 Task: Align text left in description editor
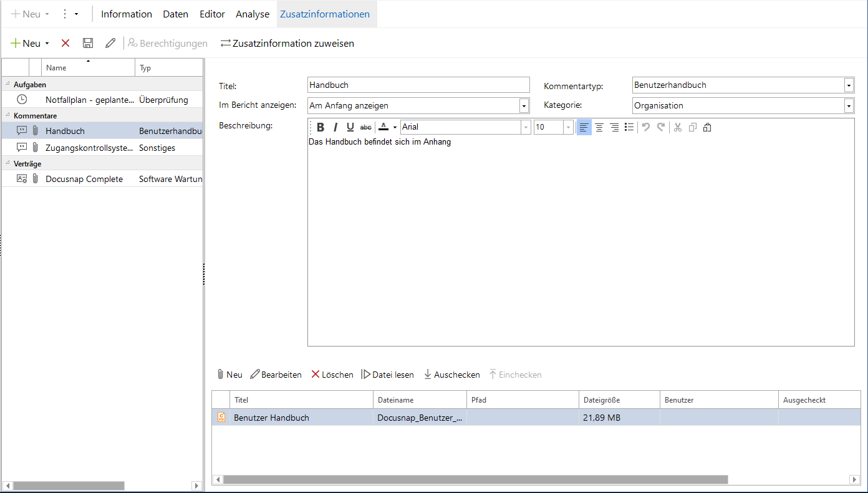click(x=584, y=127)
